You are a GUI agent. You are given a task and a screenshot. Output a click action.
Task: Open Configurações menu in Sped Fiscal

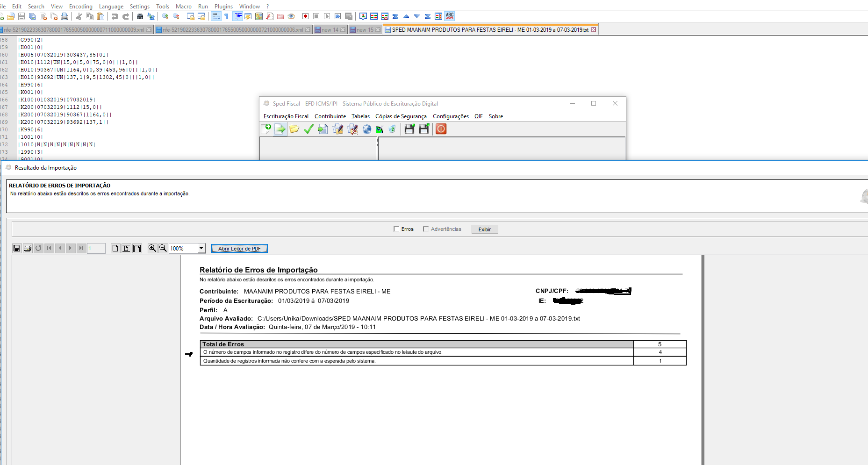pos(451,116)
